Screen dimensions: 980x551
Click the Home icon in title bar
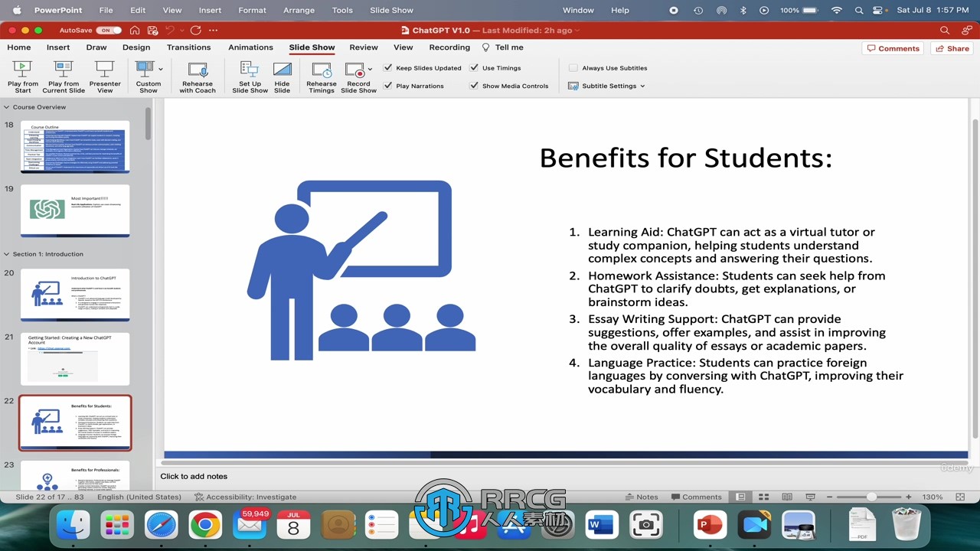[x=135, y=30]
